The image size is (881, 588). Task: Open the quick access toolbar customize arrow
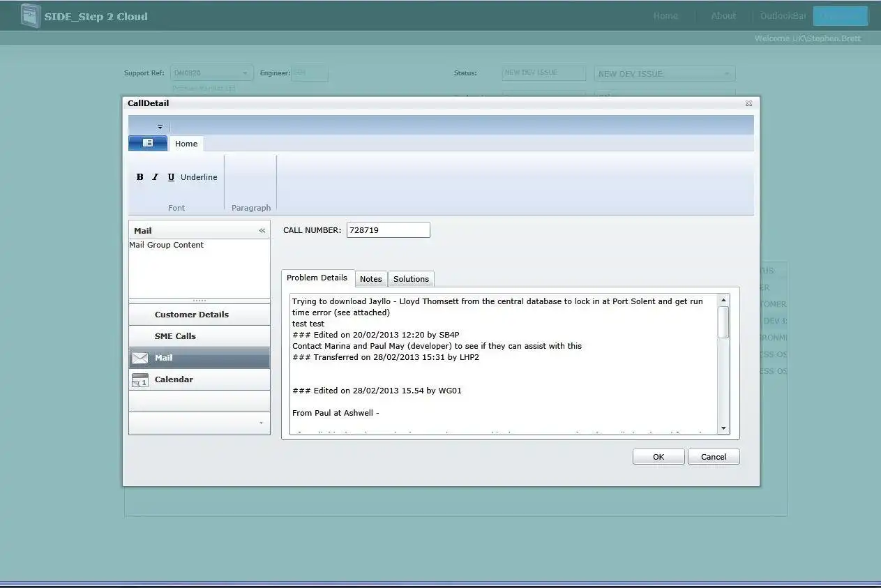(160, 127)
